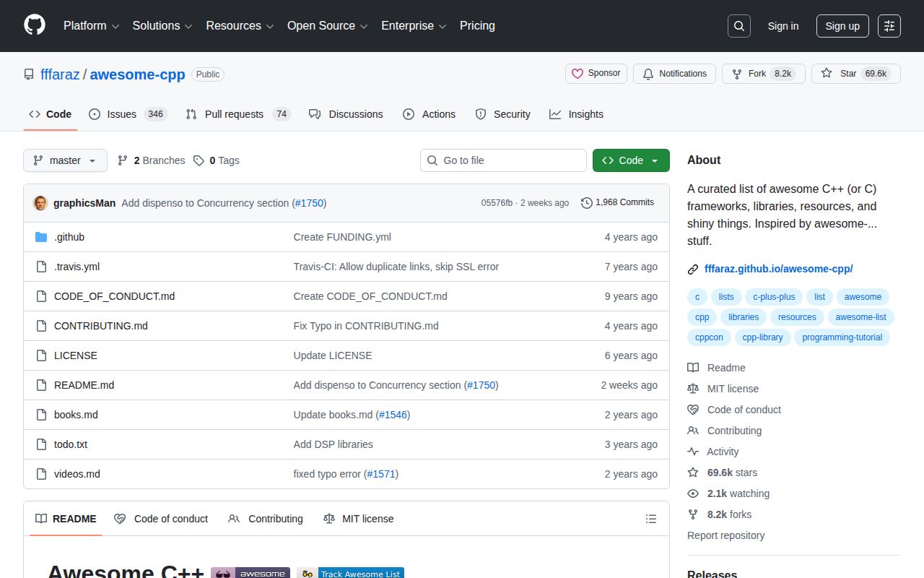The width and height of the screenshot is (924, 578).
Task: Click the Notifications bell button
Action: point(674,74)
